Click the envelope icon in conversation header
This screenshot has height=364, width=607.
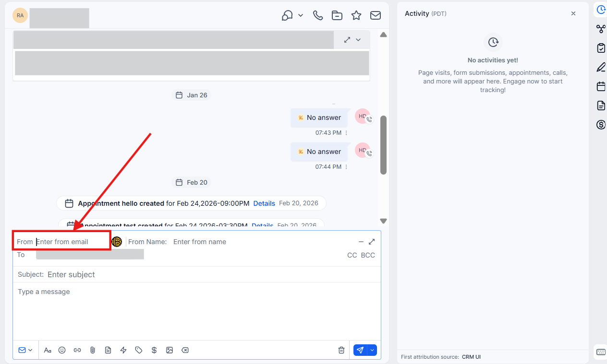376,15
